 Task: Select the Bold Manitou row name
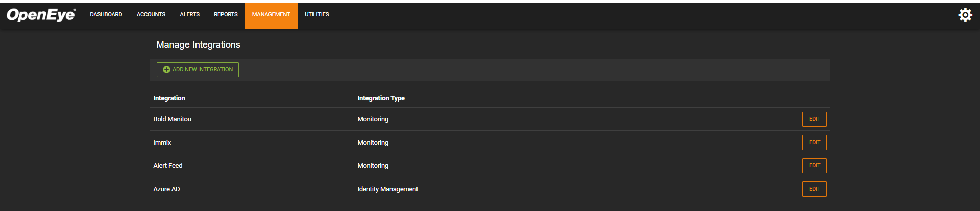173,119
